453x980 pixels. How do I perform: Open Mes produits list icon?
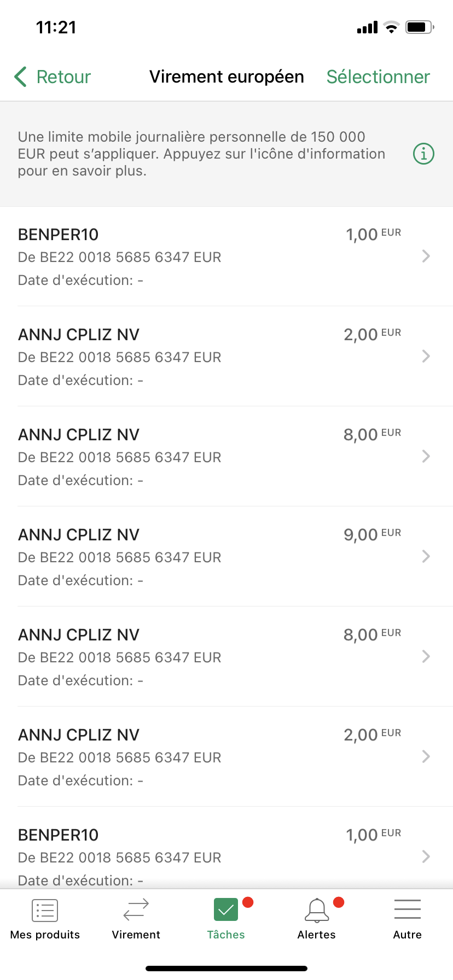pyautogui.click(x=45, y=911)
